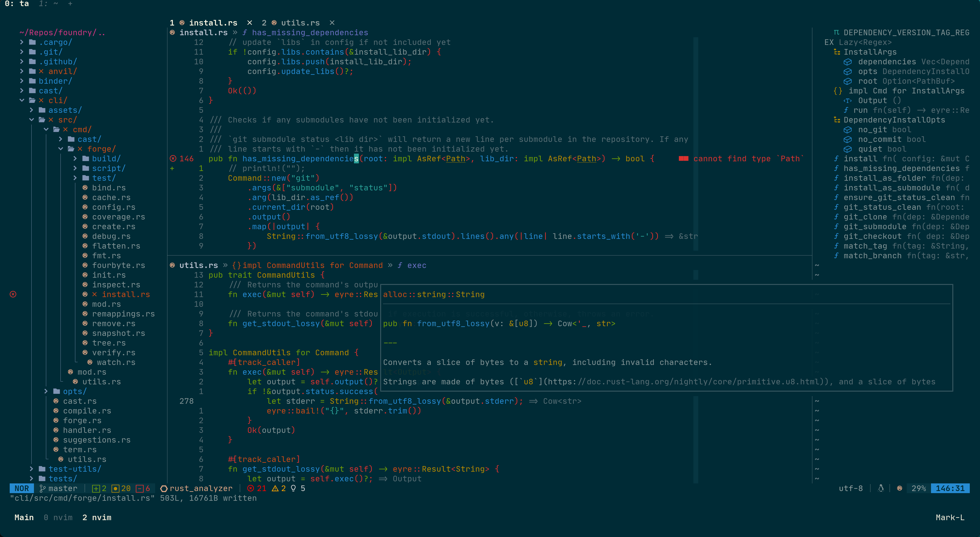Click the NOR mode indicator

click(22, 488)
